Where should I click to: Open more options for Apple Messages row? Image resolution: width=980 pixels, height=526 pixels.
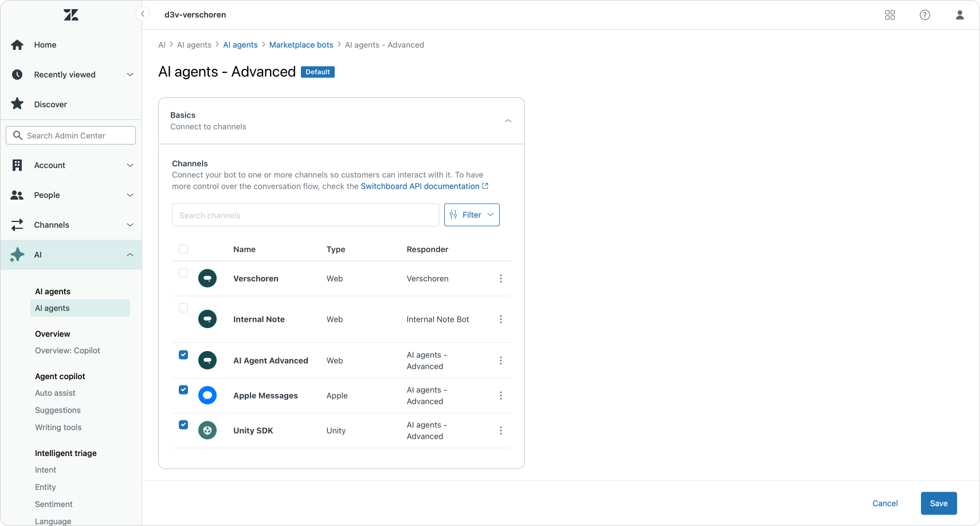501,395
